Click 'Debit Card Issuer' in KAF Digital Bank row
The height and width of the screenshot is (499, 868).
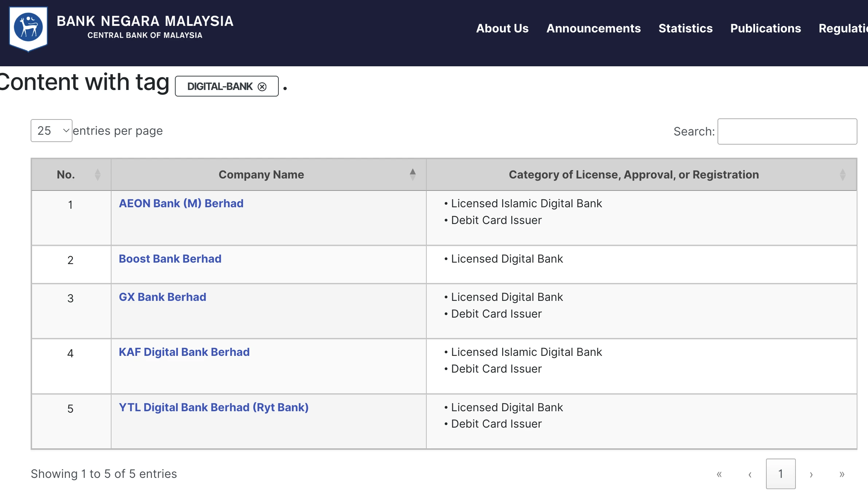click(x=496, y=369)
